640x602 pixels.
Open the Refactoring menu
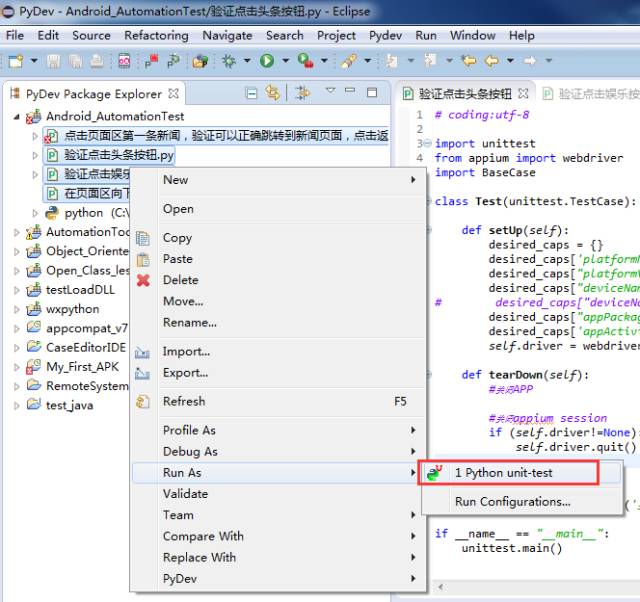click(x=156, y=36)
